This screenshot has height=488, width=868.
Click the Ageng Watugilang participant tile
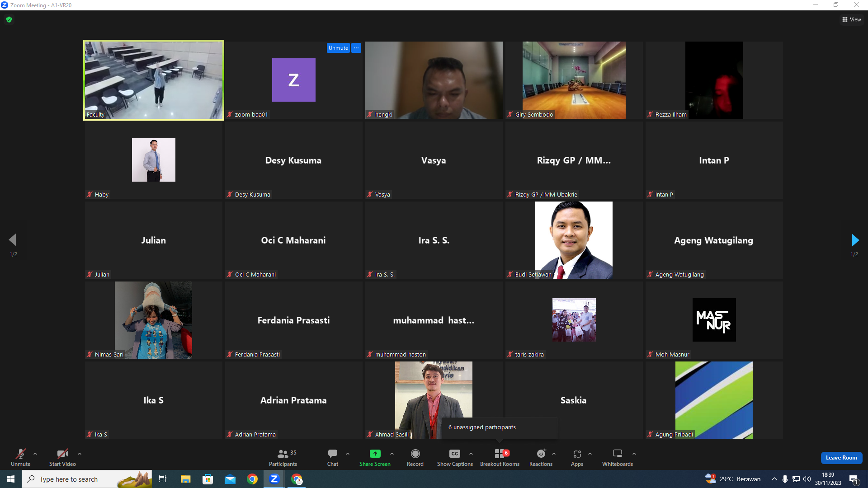pyautogui.click(x=714, y=240)
